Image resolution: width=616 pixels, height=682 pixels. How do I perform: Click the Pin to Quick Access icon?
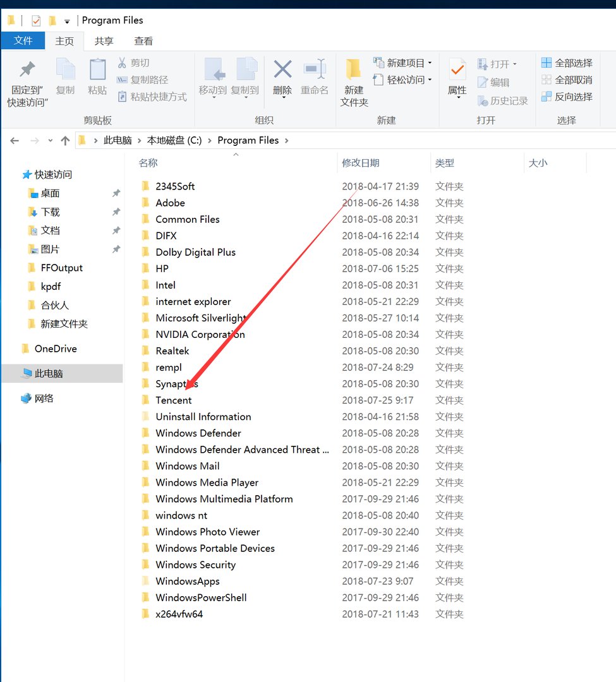(x=28, y=70)
